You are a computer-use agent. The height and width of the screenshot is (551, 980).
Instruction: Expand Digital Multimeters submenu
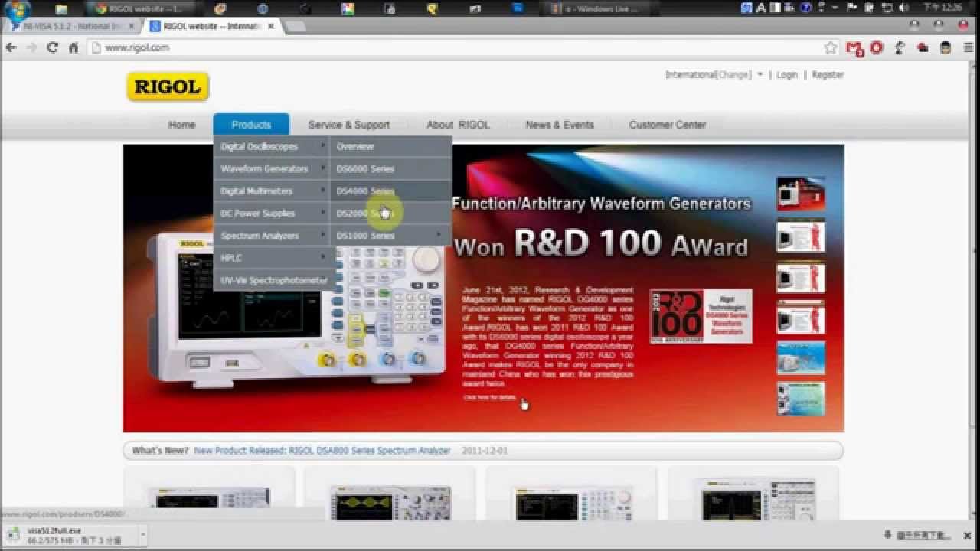[x=272, y=191]
